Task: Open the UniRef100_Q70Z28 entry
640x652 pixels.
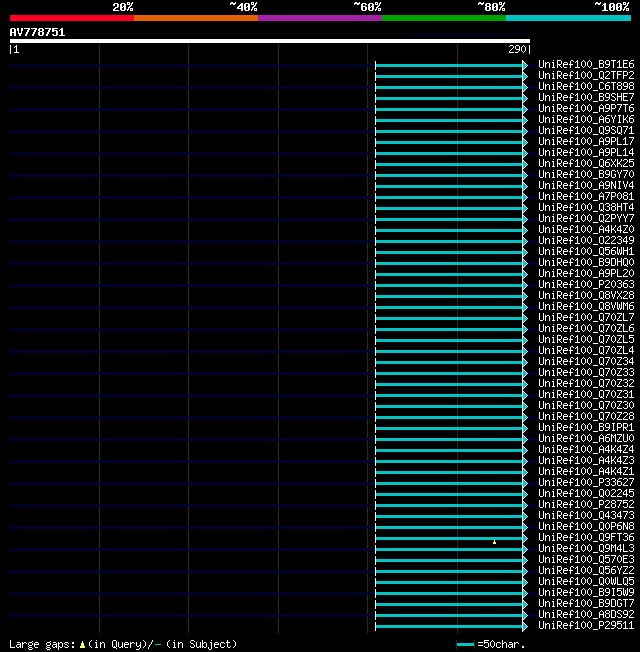Action: (x=586, y=417)
